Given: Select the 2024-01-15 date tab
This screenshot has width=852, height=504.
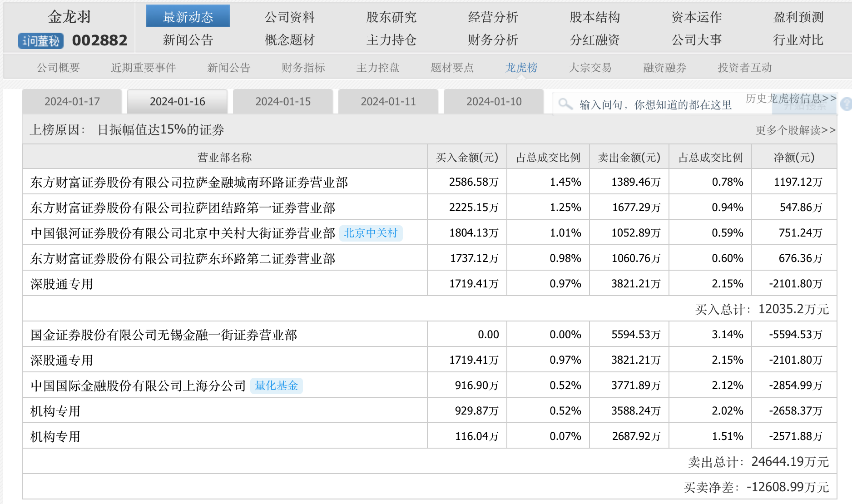Looking at the screenshot, I should (x=283, y=102).
